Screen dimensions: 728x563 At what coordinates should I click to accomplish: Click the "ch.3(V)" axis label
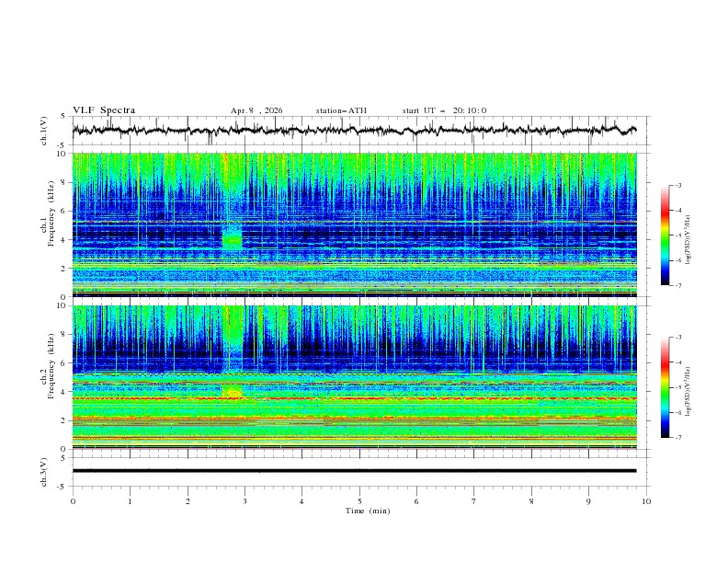click(x=44, y=472)
